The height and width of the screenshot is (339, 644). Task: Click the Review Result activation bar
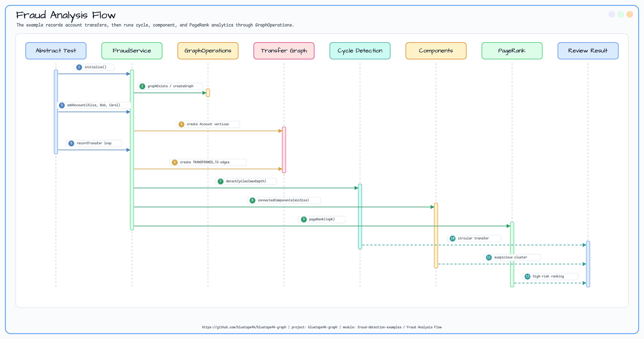click(x=588, y=264)
